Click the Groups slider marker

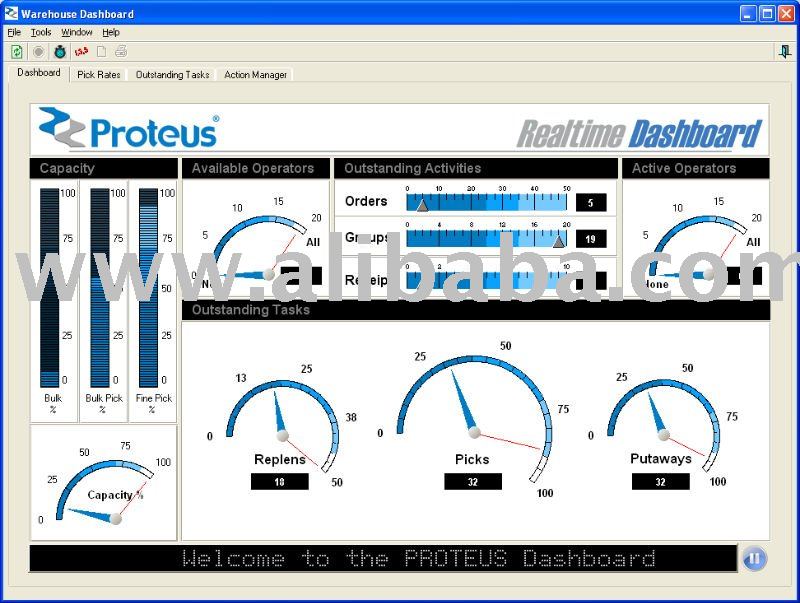559,241
